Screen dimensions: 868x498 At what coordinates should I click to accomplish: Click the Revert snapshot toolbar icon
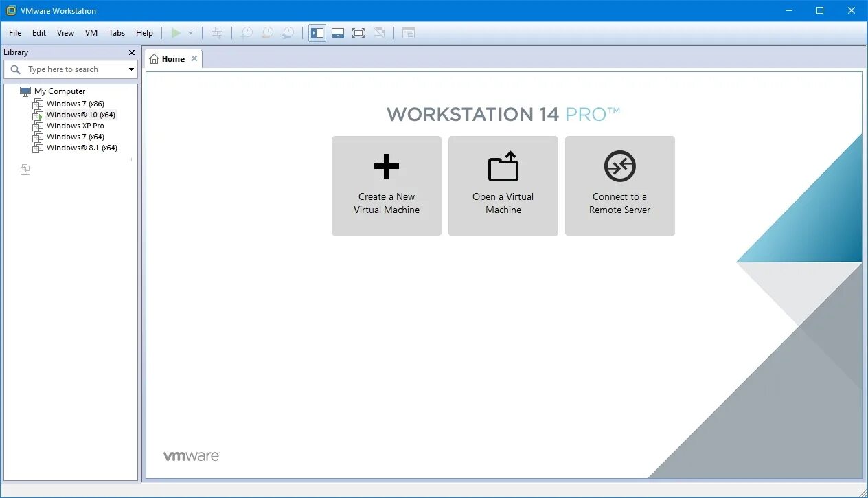pyautogui.click(x=267, y=32)
